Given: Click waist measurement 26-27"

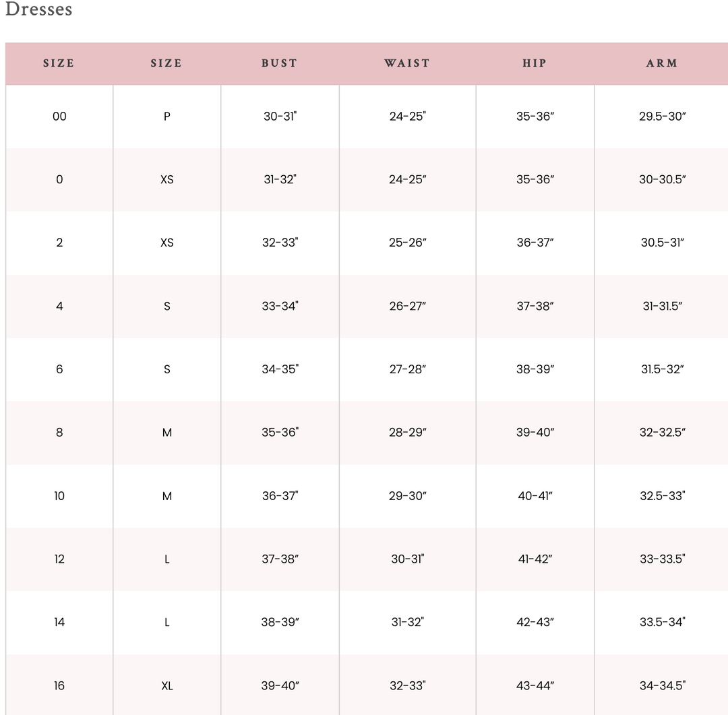Looking at the screenshot, I should click(x=407, y=306).
